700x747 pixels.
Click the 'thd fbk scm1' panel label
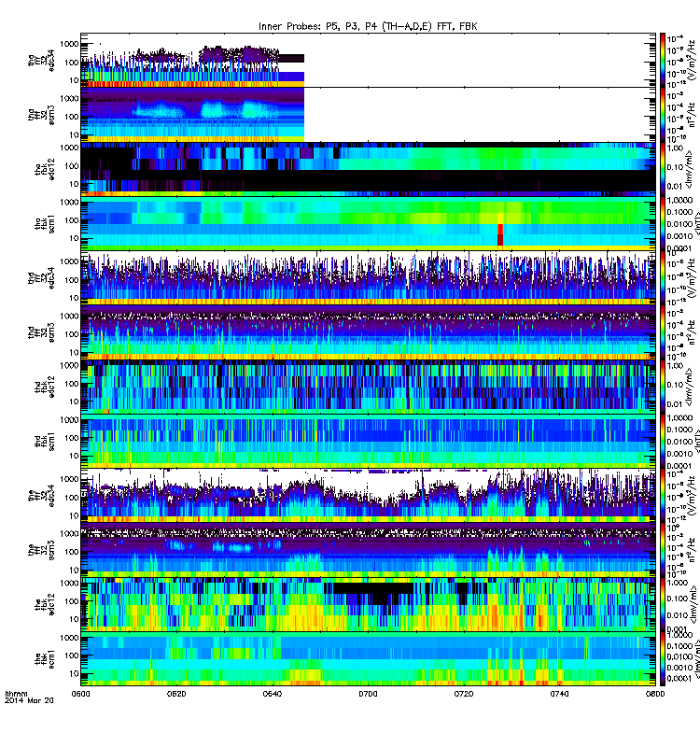tap(44, 442)
